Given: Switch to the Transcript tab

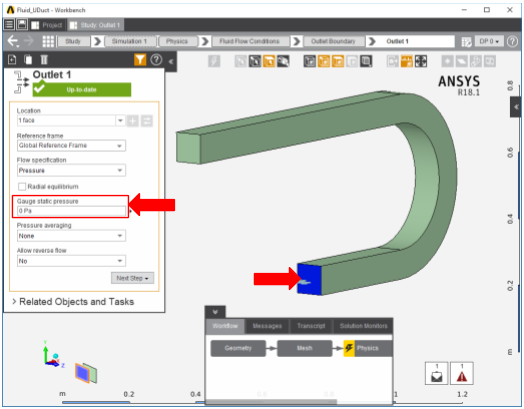Looking at the screenshot, I should click(311, 326).
